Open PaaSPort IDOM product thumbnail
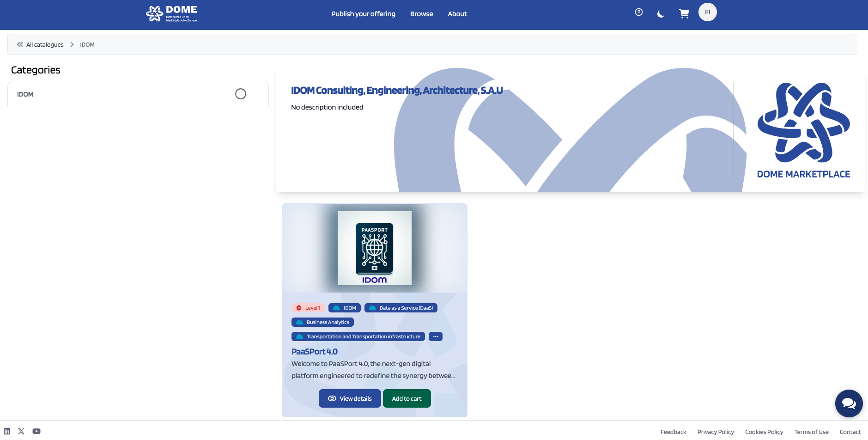Screen dimensions: 868x440 (x=375, y=248)
